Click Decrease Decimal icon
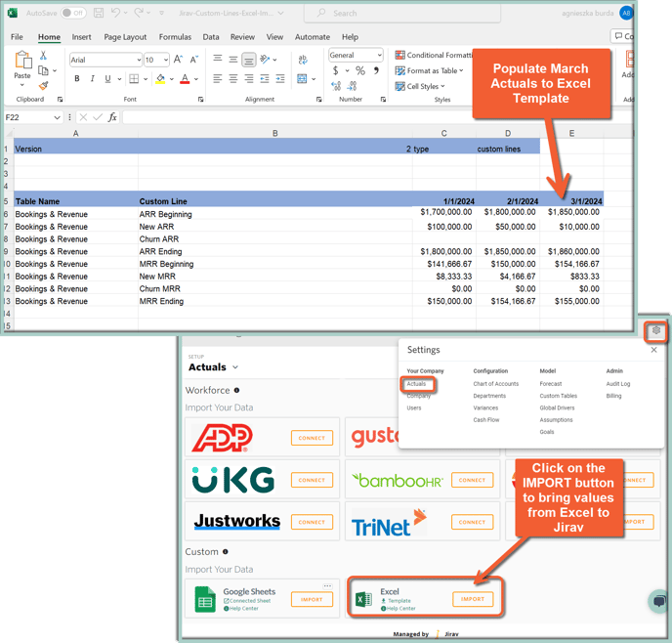This screenshot has height=643, width=672. click(352, 86)
